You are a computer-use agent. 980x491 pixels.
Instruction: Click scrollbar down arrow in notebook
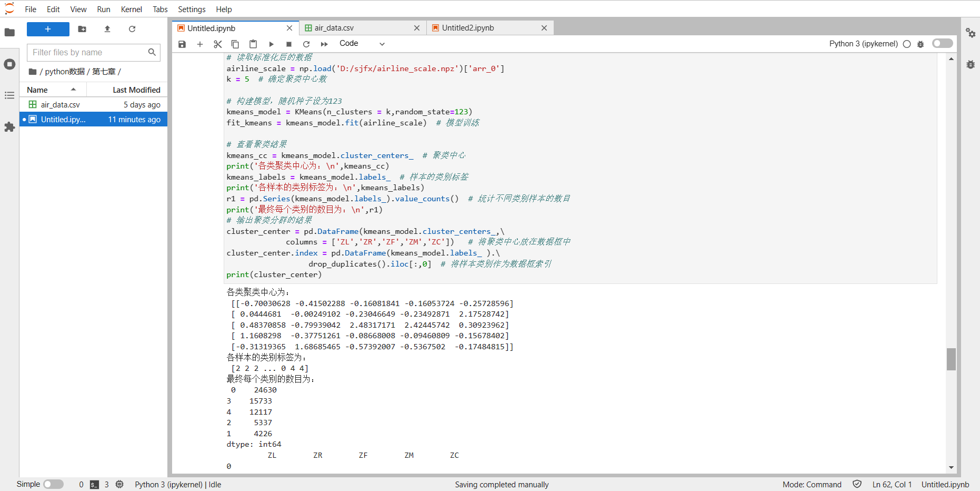(951, 467)
